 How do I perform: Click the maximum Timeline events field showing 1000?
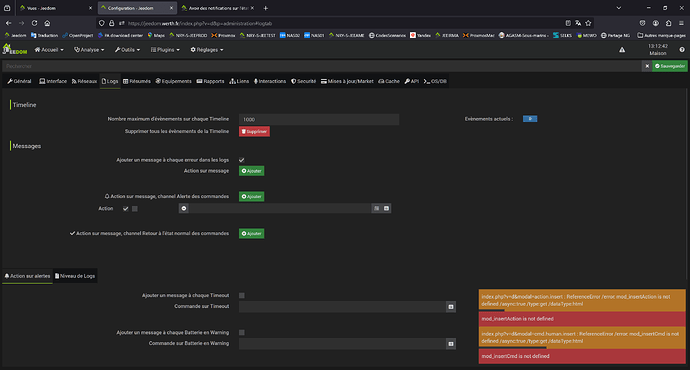click(319, 119)
